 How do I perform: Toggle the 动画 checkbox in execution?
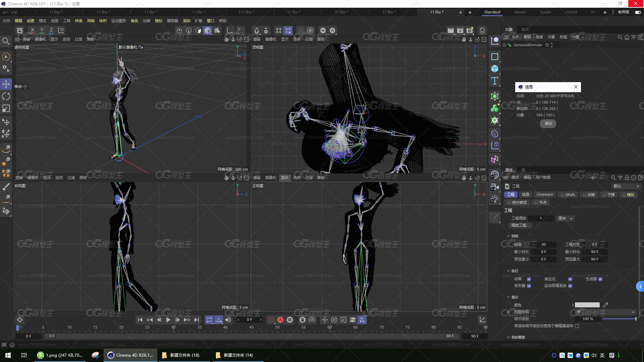tap(529, 278)
